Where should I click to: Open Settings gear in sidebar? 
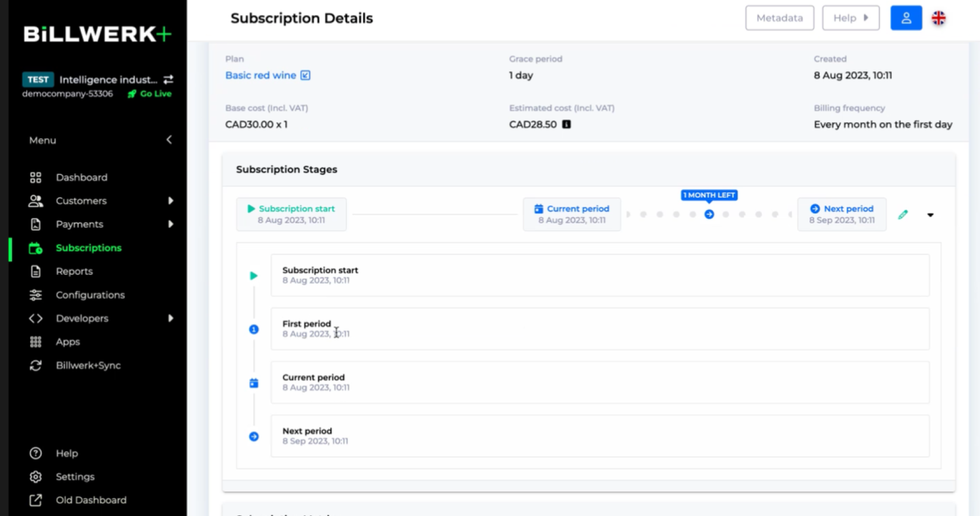(x=36, y=477)
